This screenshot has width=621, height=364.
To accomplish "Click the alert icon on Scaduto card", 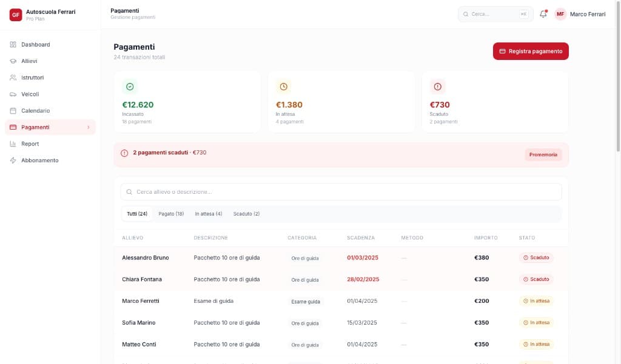I will pyautogui.click(x=437, y=86).
